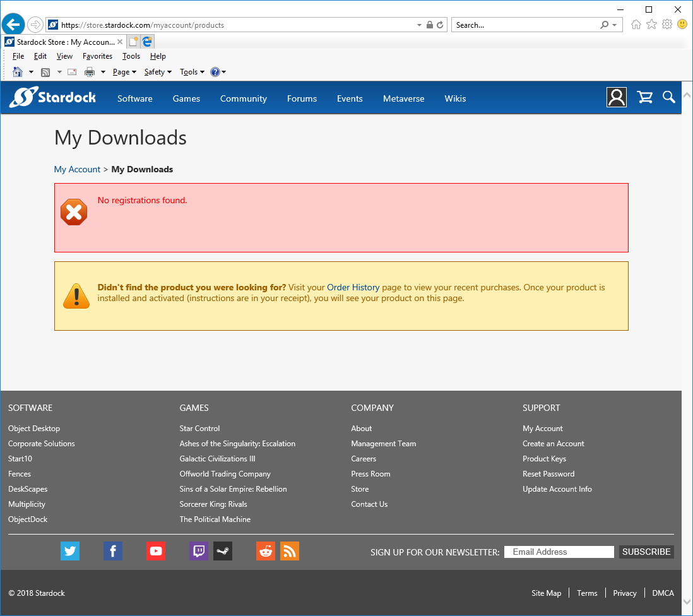
Task: Open Stardock's Twitter icon in footer
Action: tap(70, 551)
